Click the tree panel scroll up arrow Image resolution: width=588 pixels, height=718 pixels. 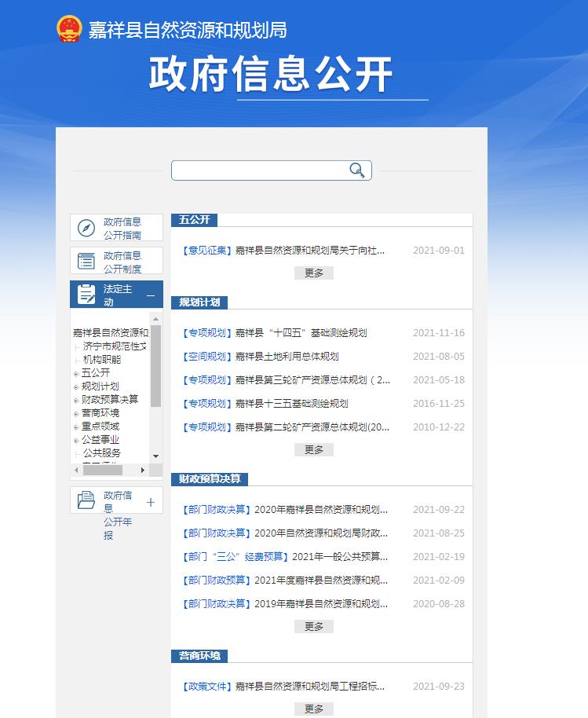click(x=156, y=318)
